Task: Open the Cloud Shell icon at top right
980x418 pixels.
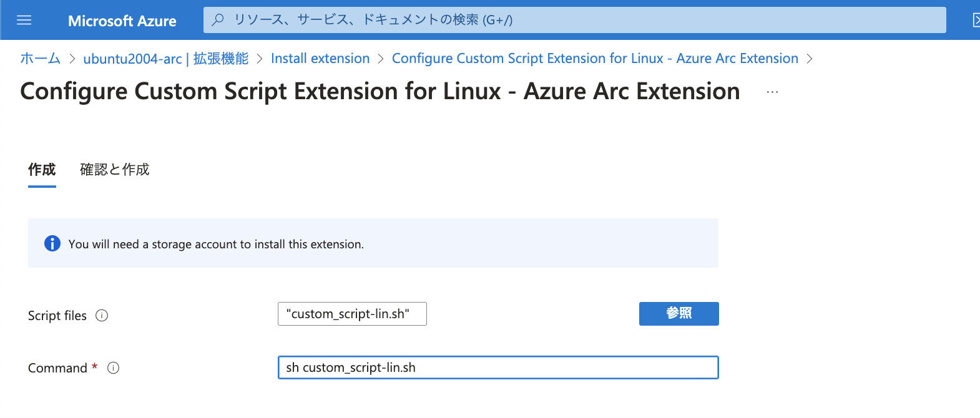Action: tap(976, 21)
